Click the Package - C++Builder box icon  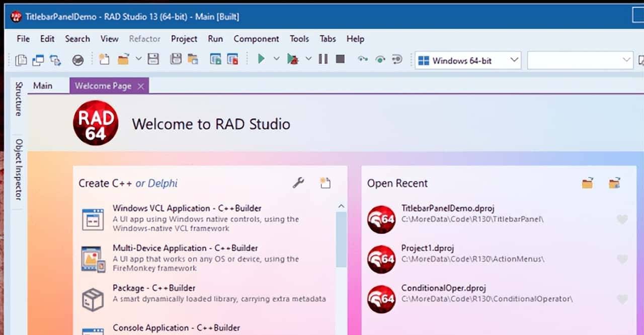click(93, 299)
